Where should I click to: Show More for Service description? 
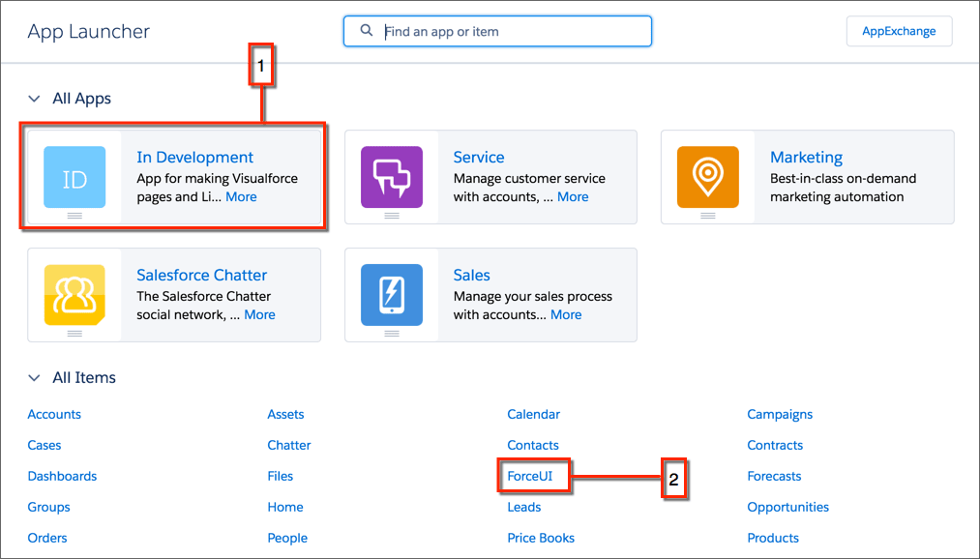573,196
